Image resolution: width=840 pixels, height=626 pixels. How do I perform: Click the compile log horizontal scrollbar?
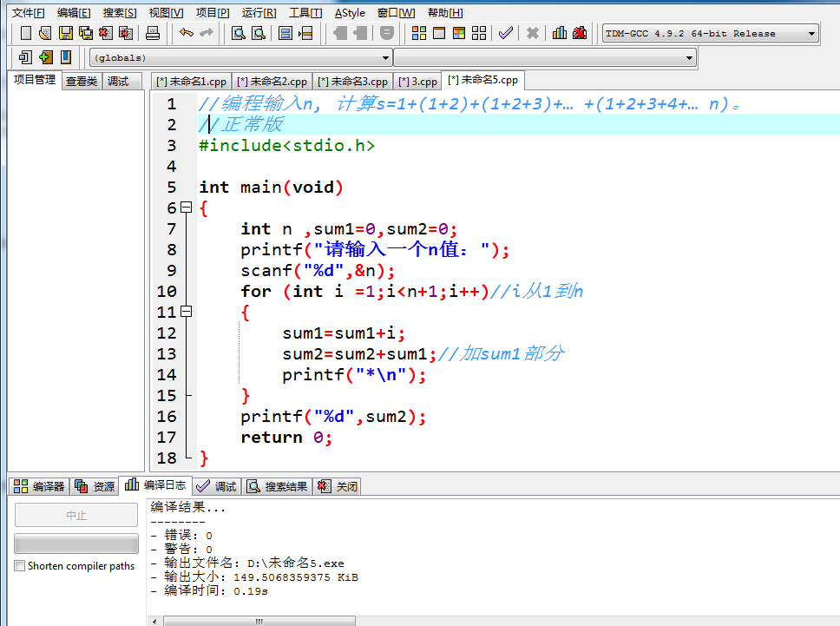tap(259, 621)
